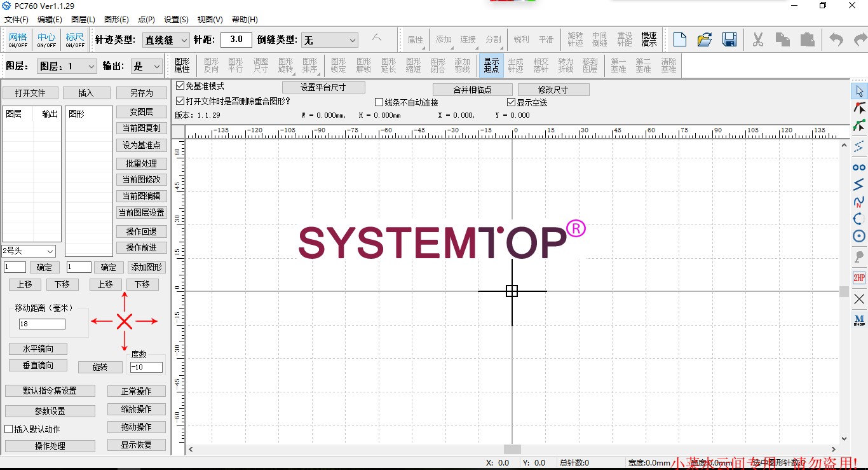Enable 线条不自动连接 checkbox
Image resolution: width=868 pixels, height=470 pixels.
tap(379, 102)
